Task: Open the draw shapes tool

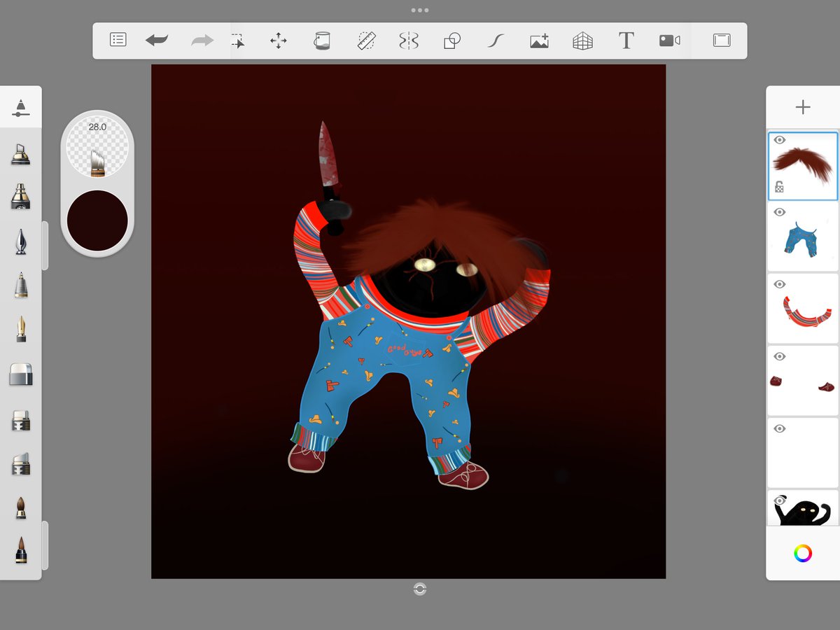Action: coord(452,41)
